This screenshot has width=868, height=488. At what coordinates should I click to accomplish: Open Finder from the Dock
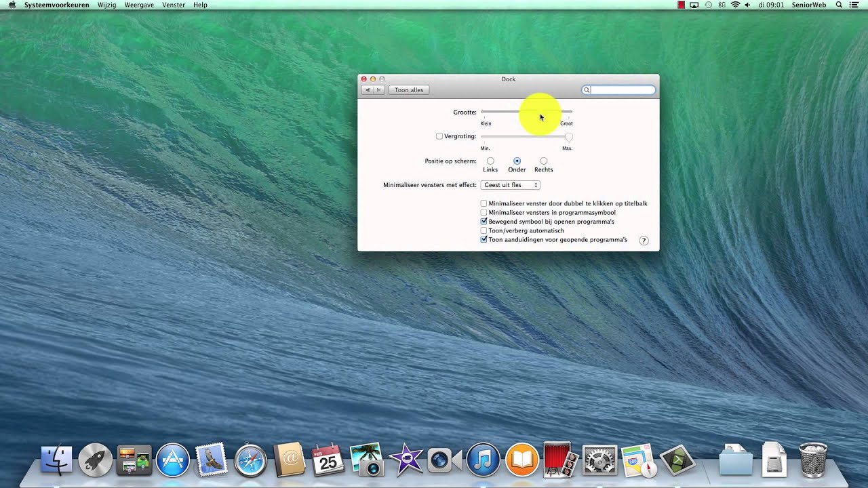56,460
